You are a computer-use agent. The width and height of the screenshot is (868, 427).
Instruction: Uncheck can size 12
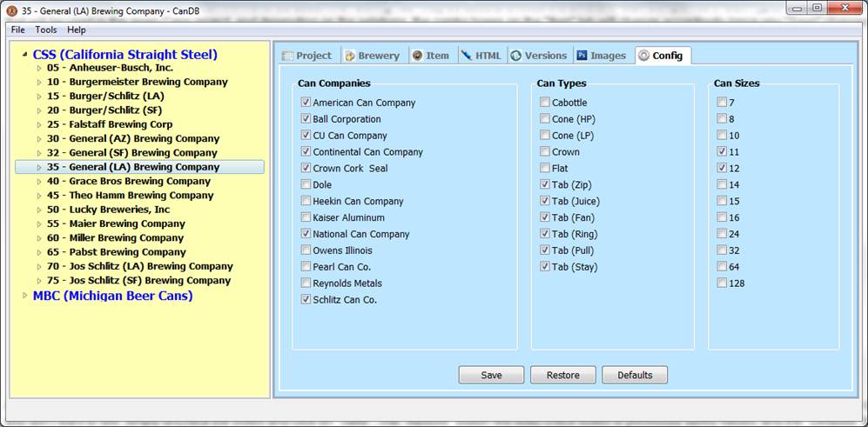click(x=722, y=168)
